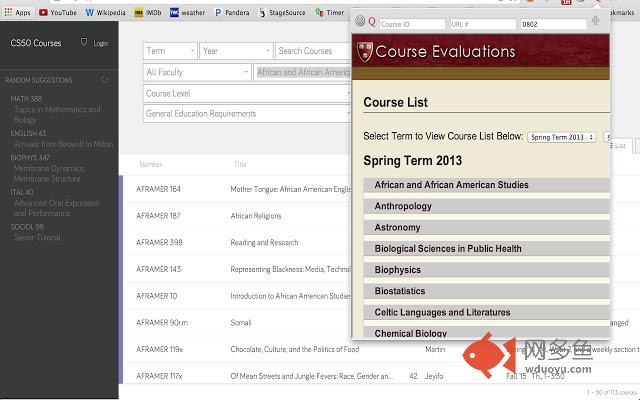Refresh the random suggestions list
Viewport: 640px width, 400px height.
coord(105,78)
